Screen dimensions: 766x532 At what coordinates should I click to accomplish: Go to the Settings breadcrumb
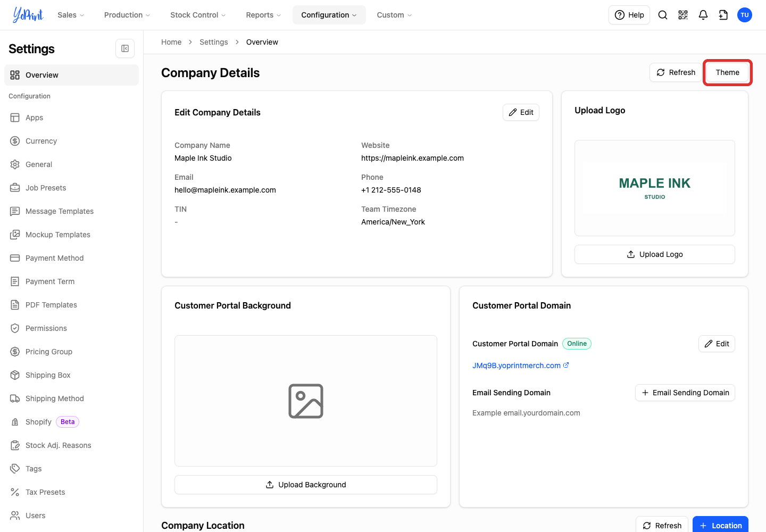[214, 42]
